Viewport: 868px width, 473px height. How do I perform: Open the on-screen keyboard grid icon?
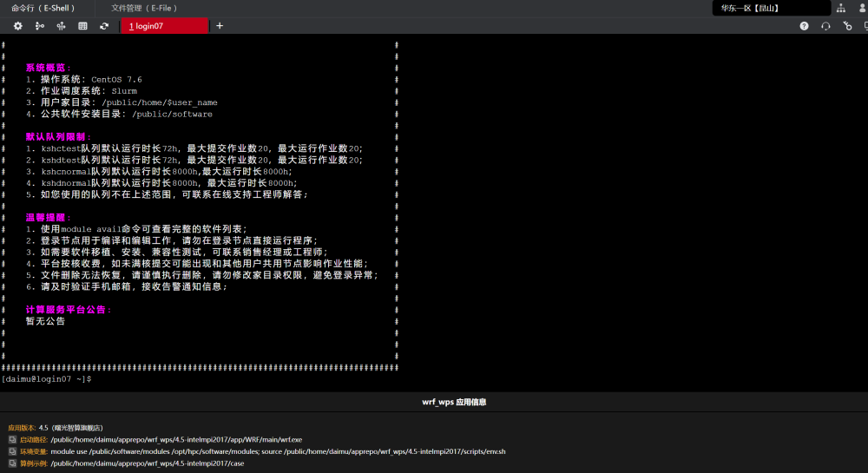point(82,26)
